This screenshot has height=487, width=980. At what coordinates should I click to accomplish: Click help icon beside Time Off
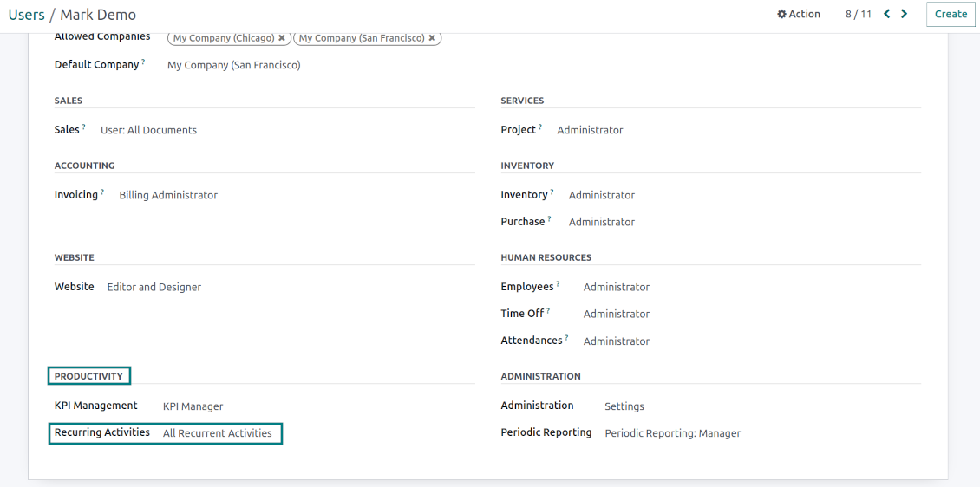click(548, 310)
